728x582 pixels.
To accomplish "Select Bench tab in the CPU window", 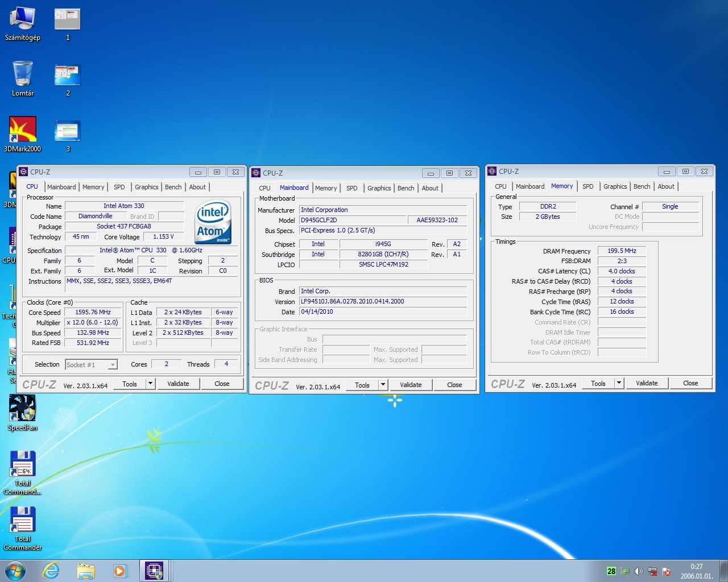I will click(173, 187).
